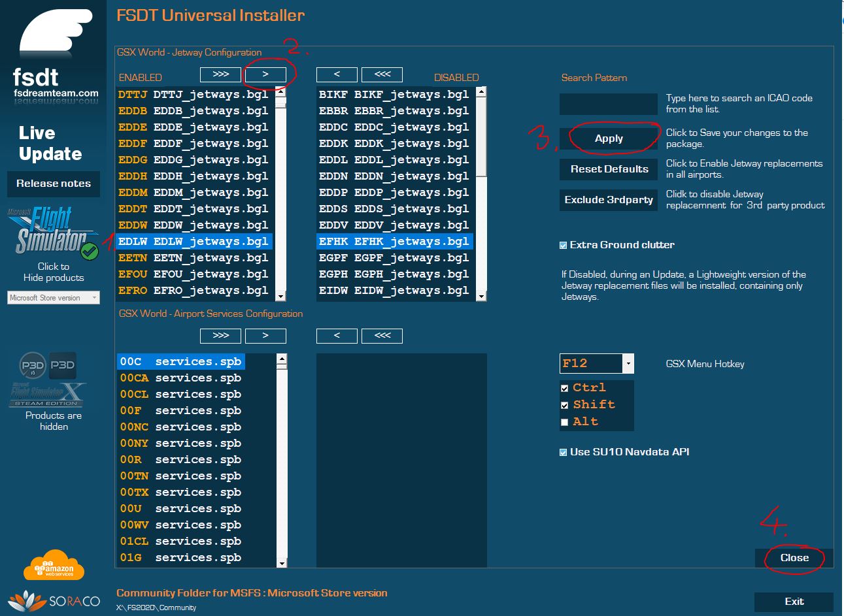Select EDLW_jetways.bgl in enabled list
This screenshot has height=616, width=844.
[195, 242]
